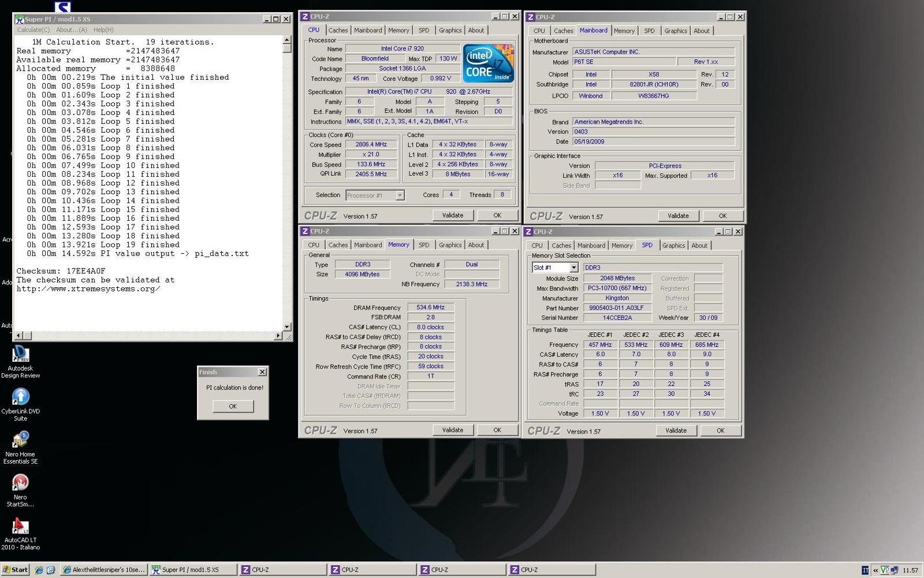Screen dimensions: 924x578
Task: Click the Code Name value Bloomfield
Action: tap(375, 58)
